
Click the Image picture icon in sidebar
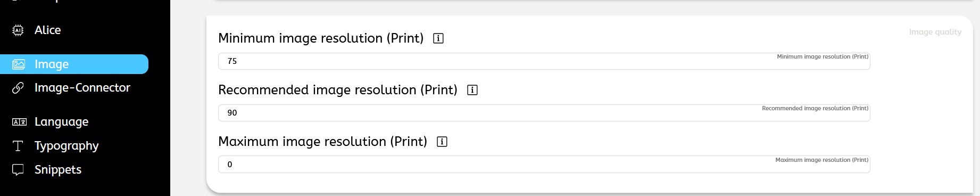pyautogui.click(x=19, y=64)
